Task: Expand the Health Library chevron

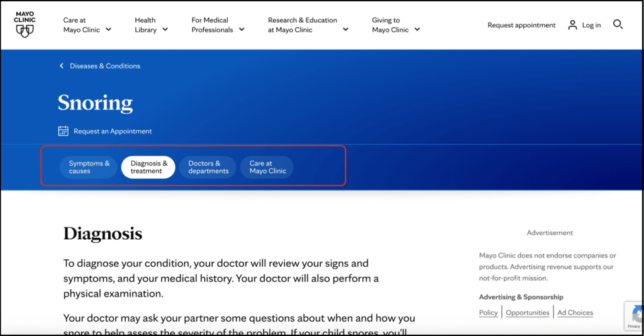Action: (165, 30)
